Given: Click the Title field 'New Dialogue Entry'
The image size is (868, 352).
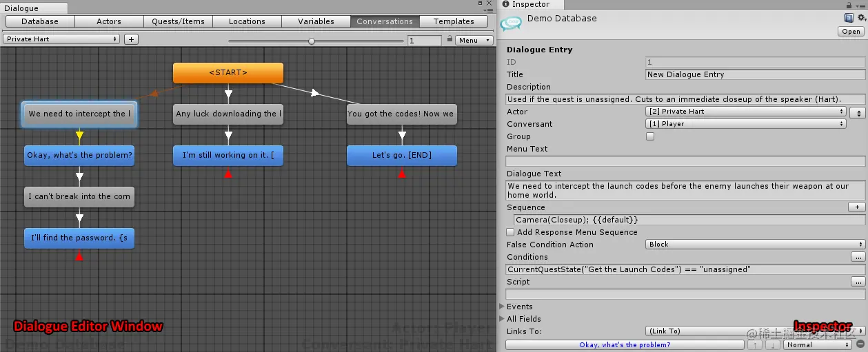Looking at the screenshot, I should 755,74.
